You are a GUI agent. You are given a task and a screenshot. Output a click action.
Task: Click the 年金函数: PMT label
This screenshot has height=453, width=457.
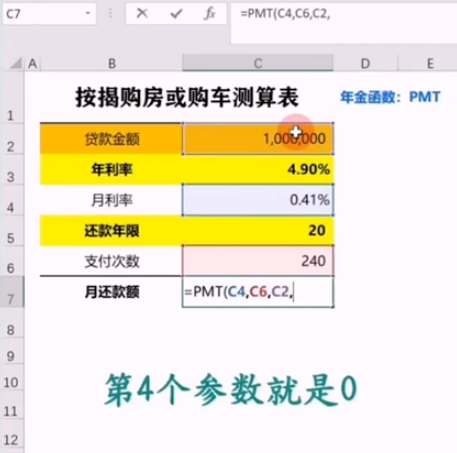[x=390, y=97]
